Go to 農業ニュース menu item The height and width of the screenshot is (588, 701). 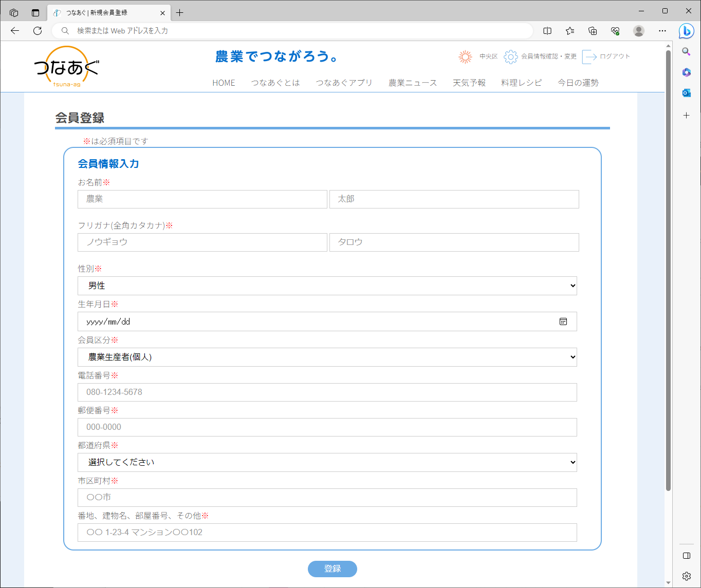[413, 83]
